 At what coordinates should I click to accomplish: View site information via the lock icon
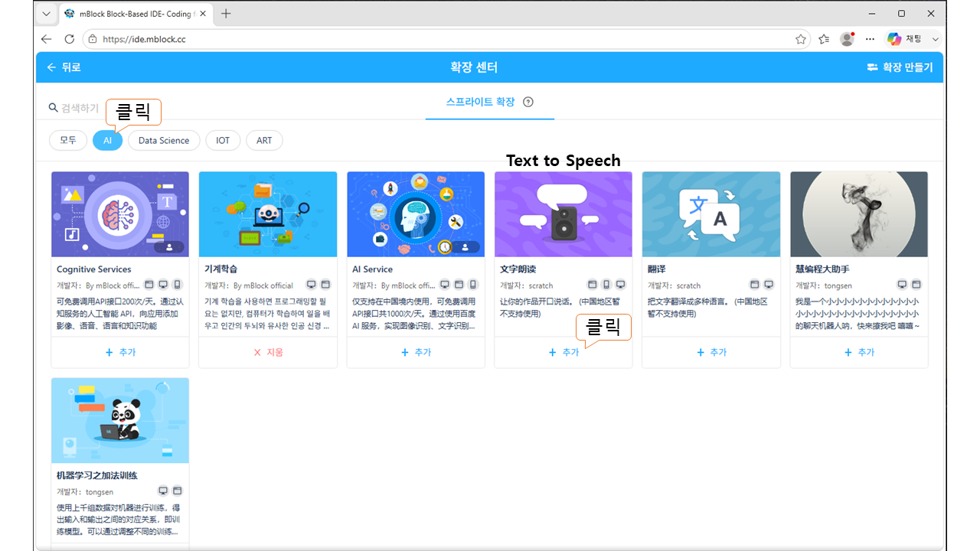click(93, 39)
